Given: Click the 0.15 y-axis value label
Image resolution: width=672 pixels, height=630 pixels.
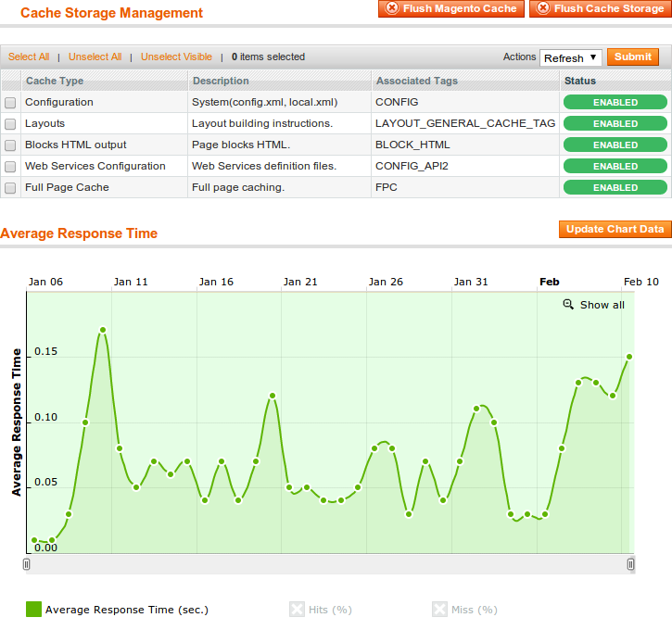Looking at the screenshot, I should tap(45, 351).
